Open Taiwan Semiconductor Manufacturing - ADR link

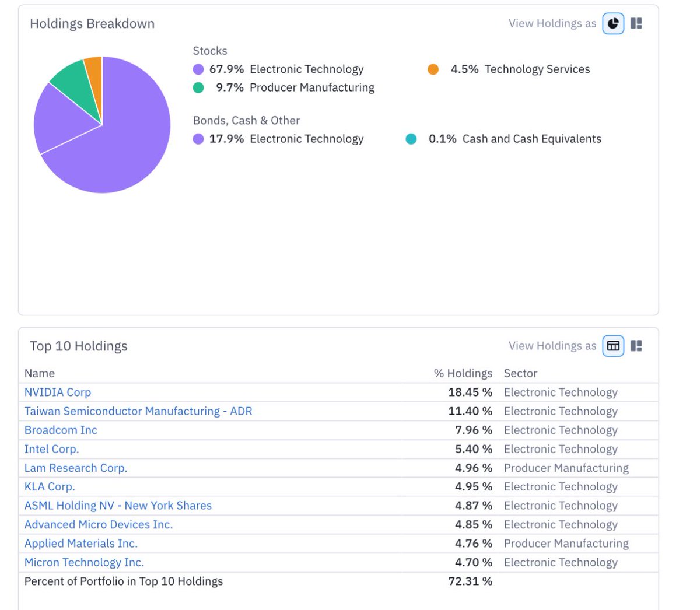click(138, 411)
